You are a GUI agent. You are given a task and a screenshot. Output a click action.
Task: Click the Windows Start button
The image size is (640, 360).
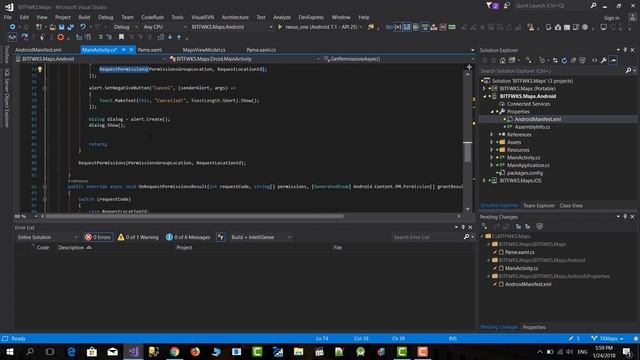click(9, 351)
